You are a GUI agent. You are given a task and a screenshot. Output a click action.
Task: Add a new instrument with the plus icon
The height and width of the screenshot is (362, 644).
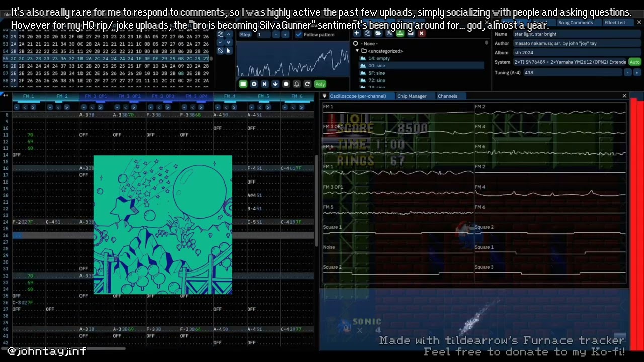357,33
